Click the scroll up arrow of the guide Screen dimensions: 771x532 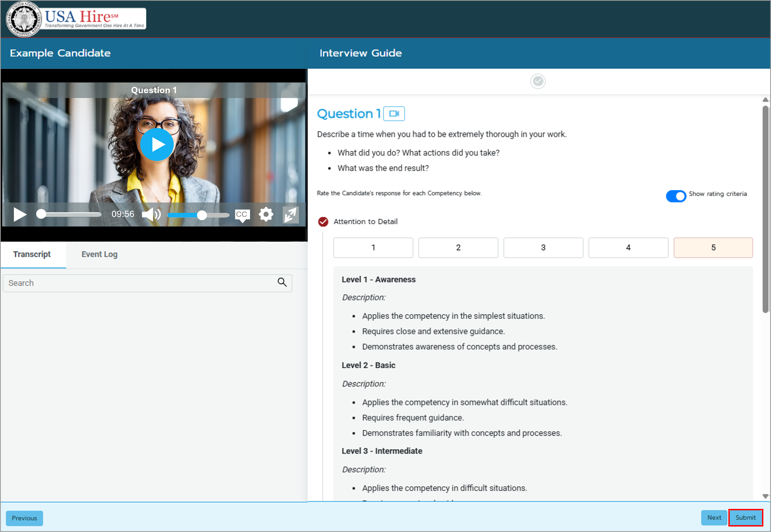765,100
